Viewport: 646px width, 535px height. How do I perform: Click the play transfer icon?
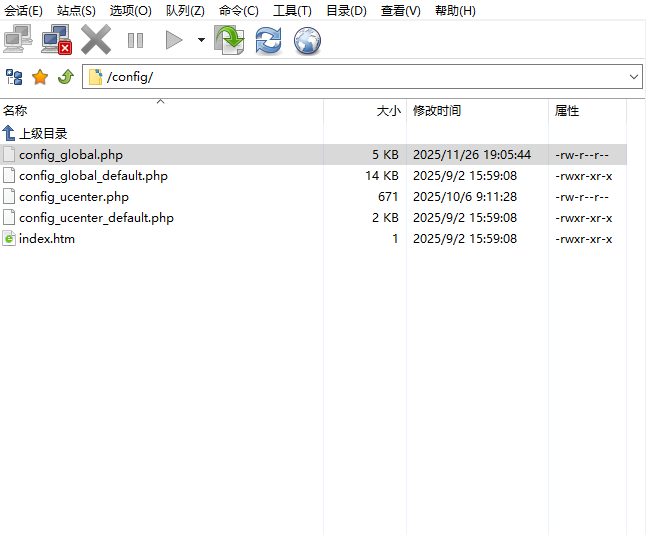click(173, 40)
